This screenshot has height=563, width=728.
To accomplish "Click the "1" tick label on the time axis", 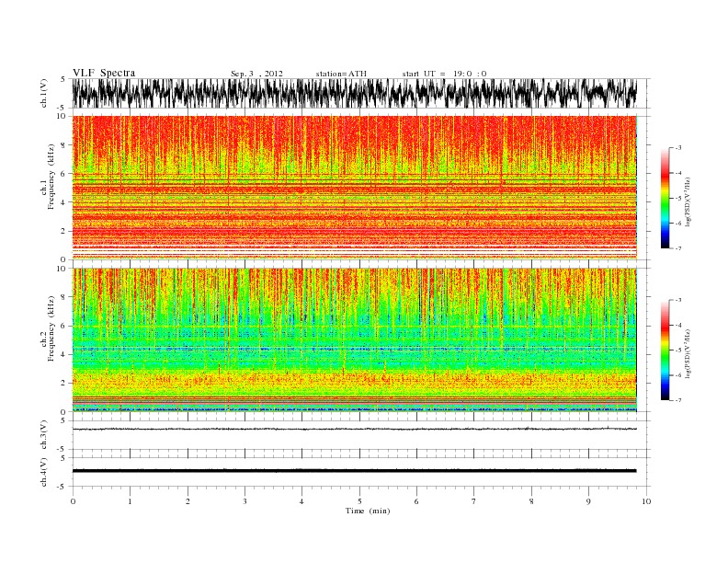I will [131, 501].
